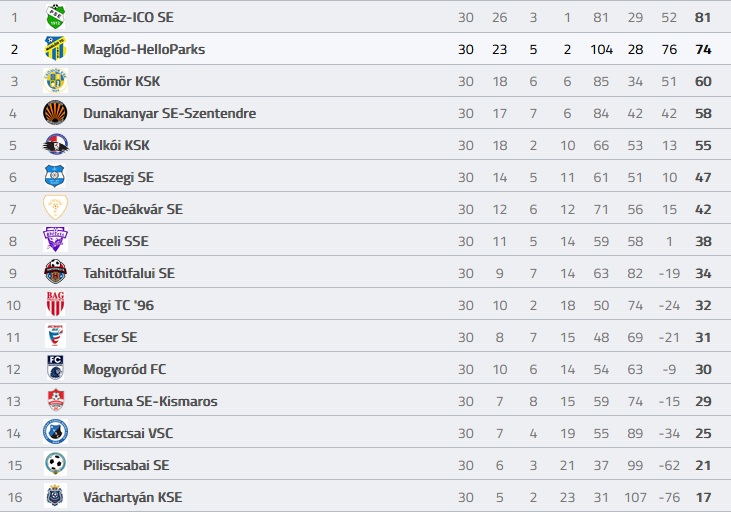Select the Valkói KSK eagle logo

(x=55, y=145)
